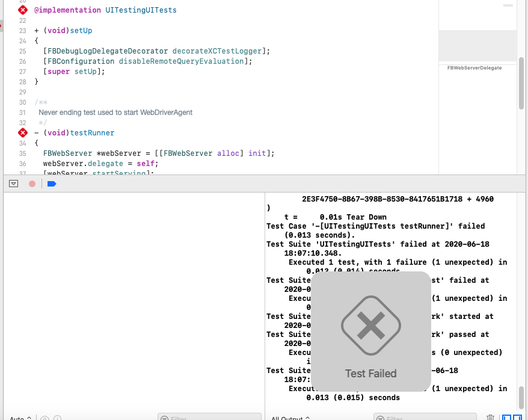
Task: Click line number 26 in the gutter
Action: [23, 61]
